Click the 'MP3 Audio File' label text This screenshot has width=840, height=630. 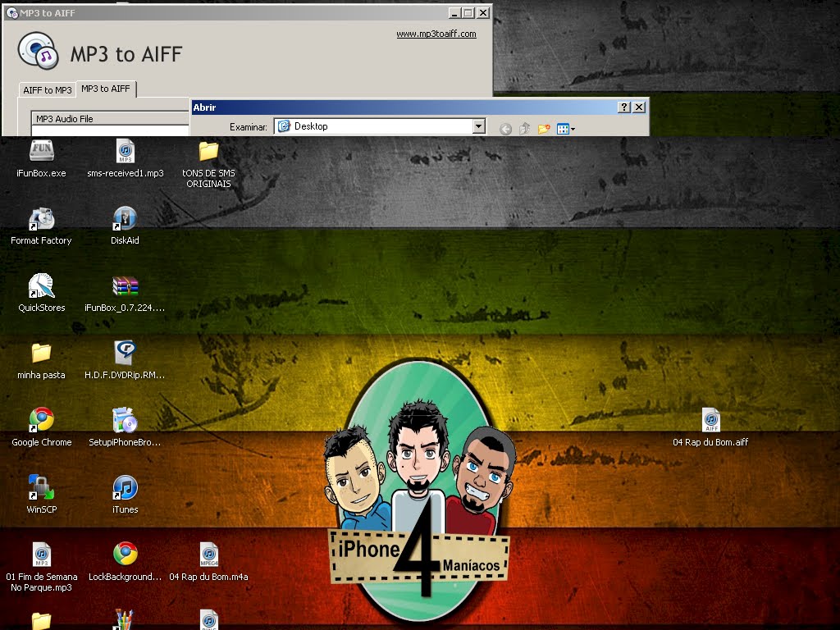(x=64, y=119)
